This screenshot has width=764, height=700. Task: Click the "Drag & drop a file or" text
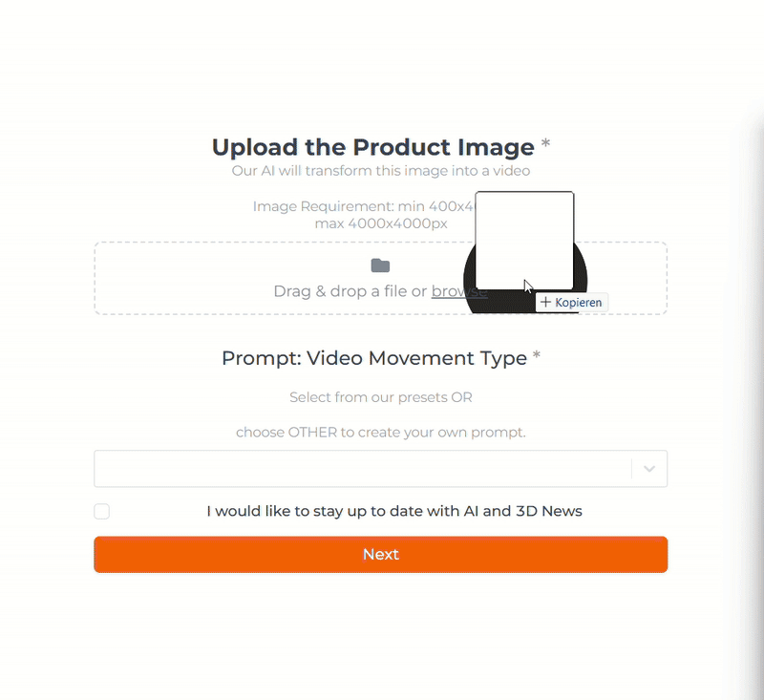[350, 291]
